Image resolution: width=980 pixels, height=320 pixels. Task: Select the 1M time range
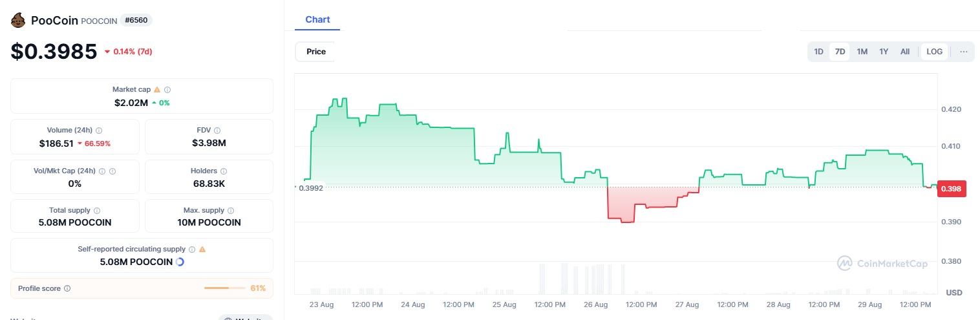tap(862, 52)
